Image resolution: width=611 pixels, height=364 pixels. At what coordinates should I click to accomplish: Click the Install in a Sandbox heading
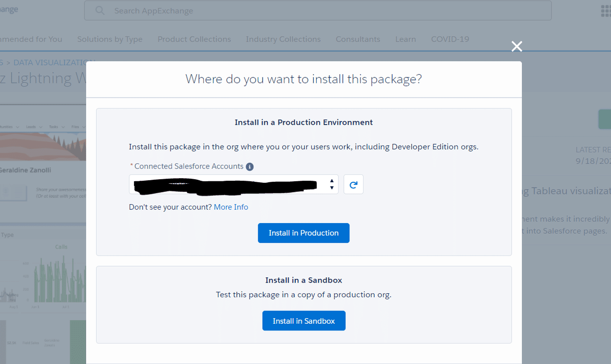pyautogui.click(x=303, y=280)
